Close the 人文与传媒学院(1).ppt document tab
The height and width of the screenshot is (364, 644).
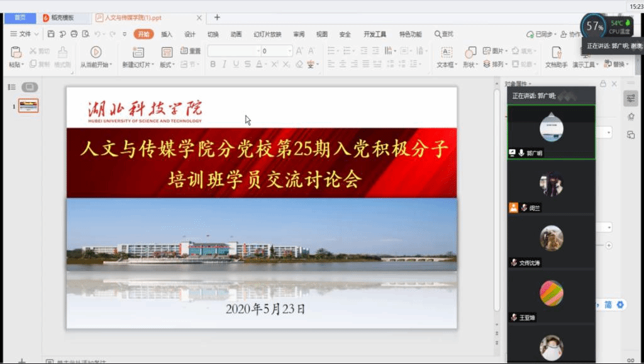pos(199,18)
